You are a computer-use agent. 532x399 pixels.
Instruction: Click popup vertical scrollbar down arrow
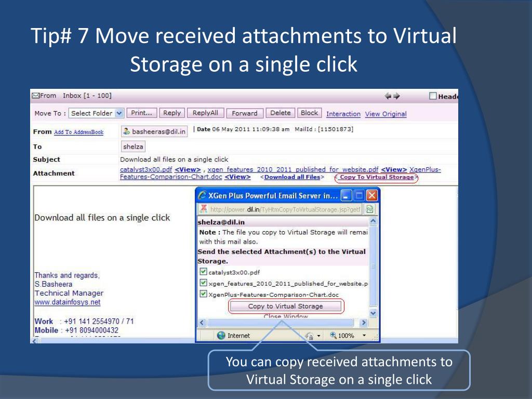click(373, 313)
